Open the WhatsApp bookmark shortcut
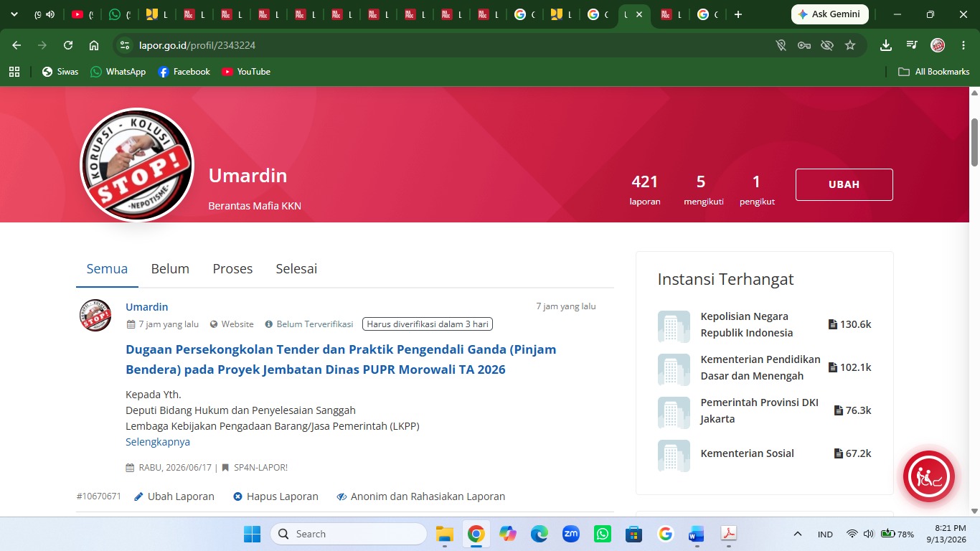The image size is (980, 551). [118, 72]
